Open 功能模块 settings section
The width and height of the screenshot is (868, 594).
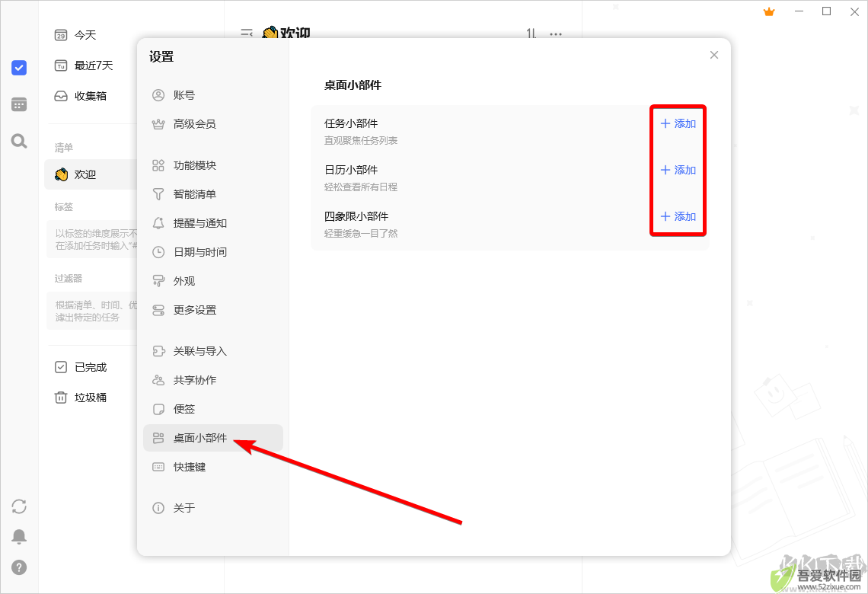(x=213, y=165)
